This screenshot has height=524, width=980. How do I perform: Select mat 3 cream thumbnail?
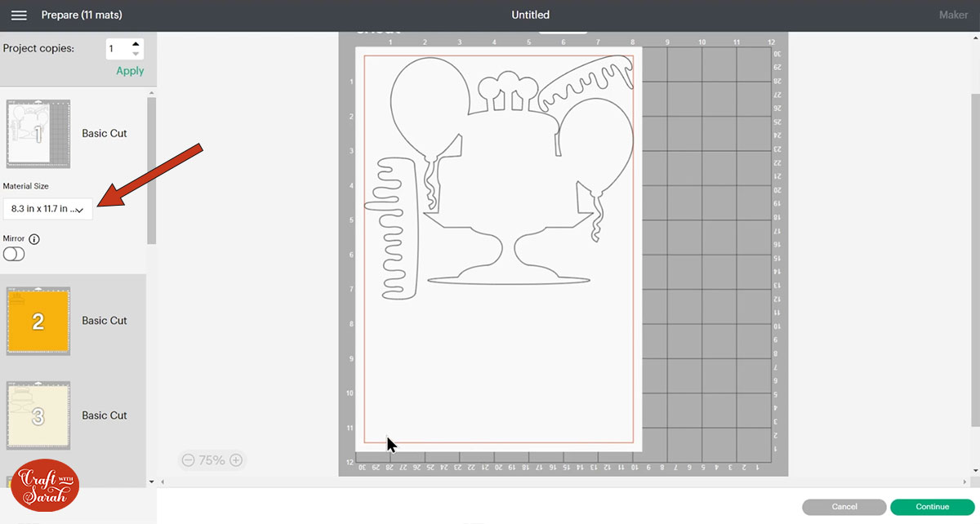click(38, 415)
